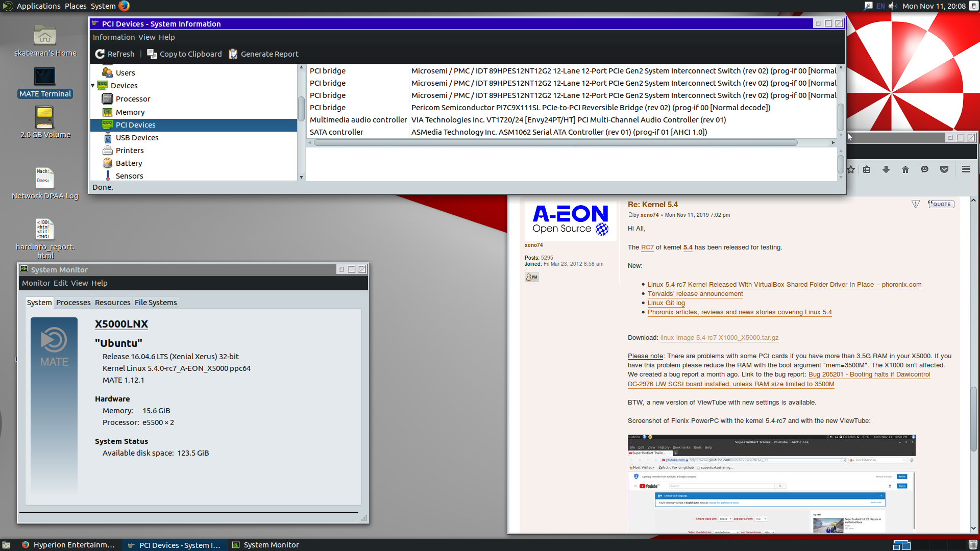Select USB Devices entry icon
Screen dimensions: 980x551
107,138
